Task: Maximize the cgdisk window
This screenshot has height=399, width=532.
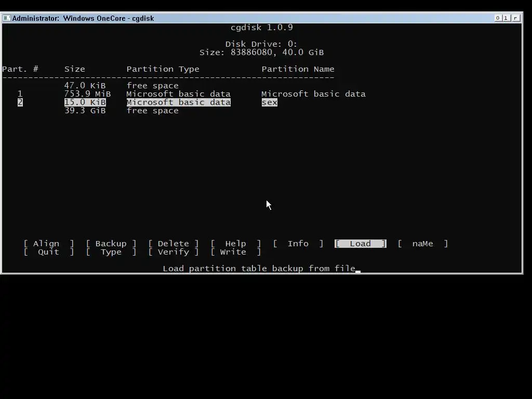Action: (x=506, y=18)
